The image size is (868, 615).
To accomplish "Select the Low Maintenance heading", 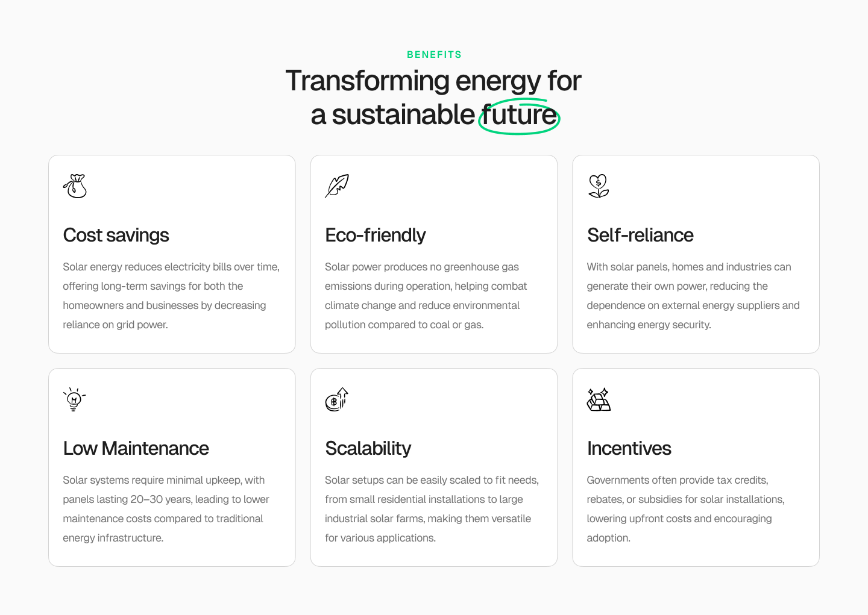I will pos(136,448).
